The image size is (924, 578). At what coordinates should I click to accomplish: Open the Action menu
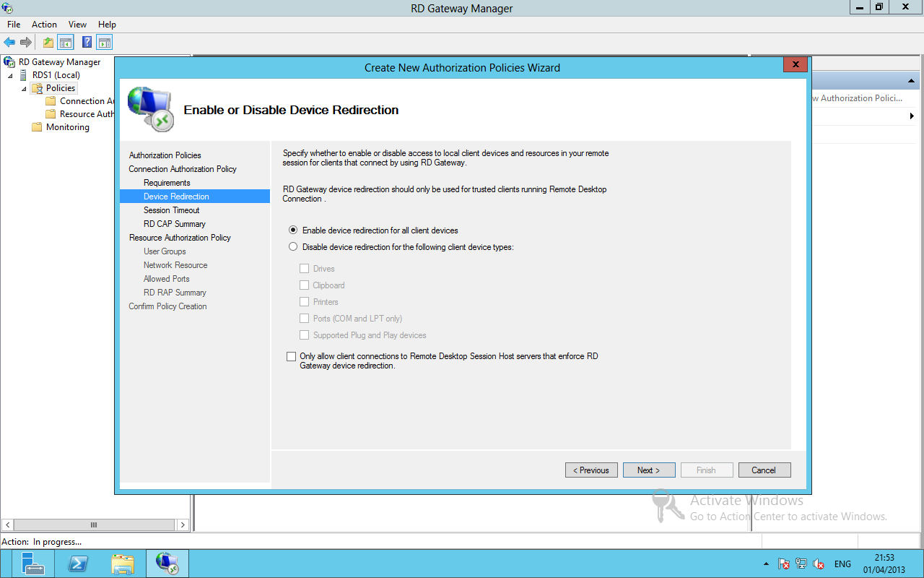click(44, 25)
